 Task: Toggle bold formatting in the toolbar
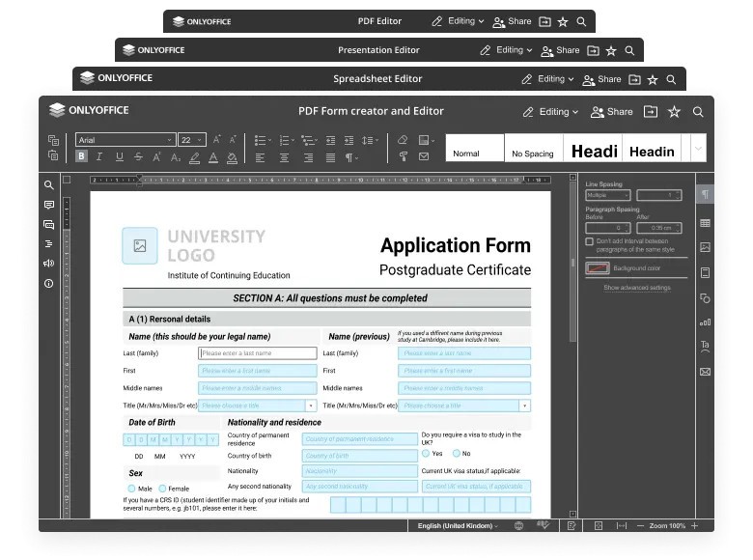[81, 156]
